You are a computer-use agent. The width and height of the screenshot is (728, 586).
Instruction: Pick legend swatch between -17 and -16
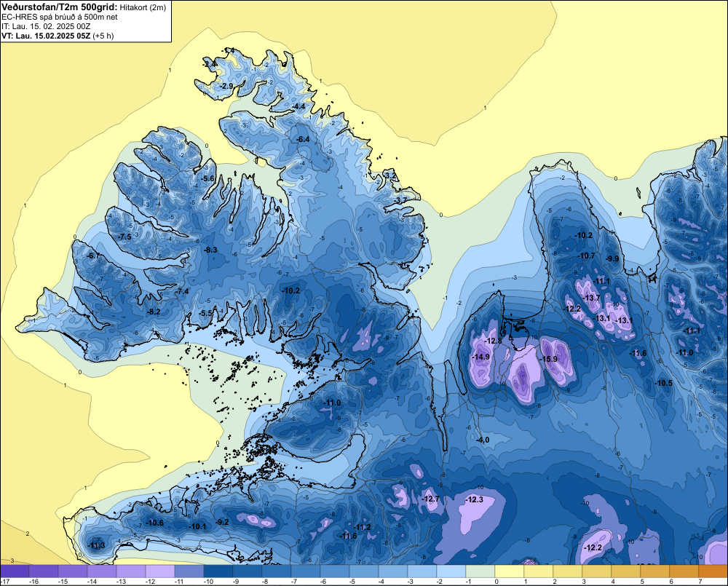(15, 571)
